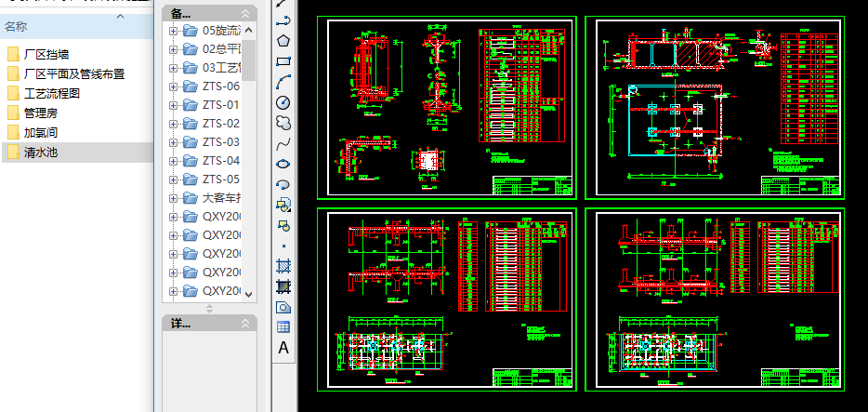Select the ZTS-01 tree item
The height and width of the screenshot is (412, 868).
tap(221, 105)
